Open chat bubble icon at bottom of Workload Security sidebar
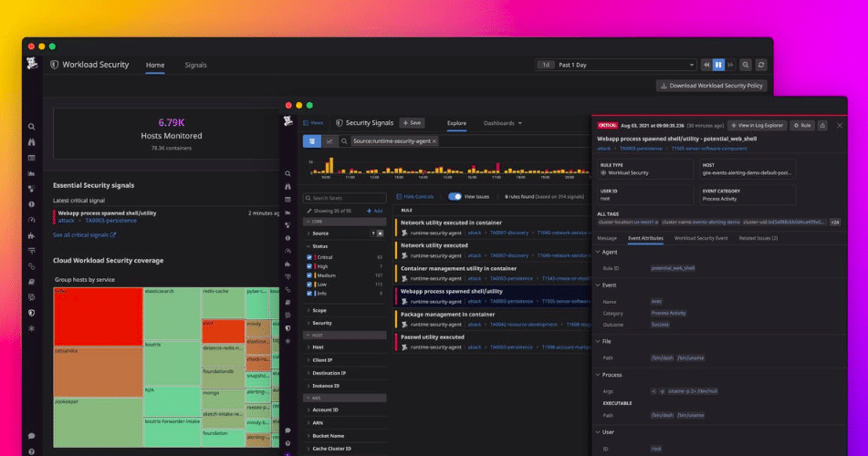 coord(32,436)
